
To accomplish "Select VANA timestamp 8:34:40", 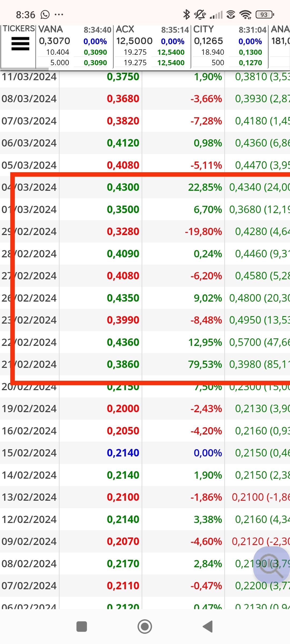I will tap(97, 30).
